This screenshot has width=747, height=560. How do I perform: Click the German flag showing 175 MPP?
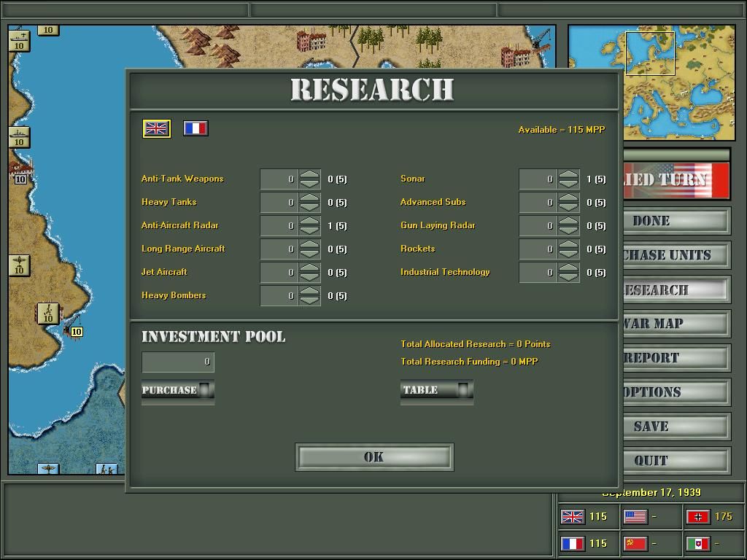coord(697,516)
